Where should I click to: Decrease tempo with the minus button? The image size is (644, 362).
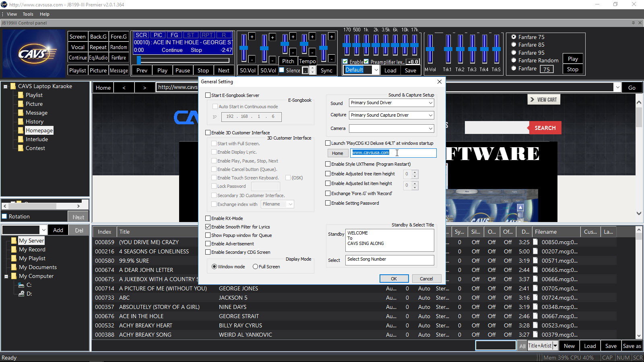click(x=312, y=52)
